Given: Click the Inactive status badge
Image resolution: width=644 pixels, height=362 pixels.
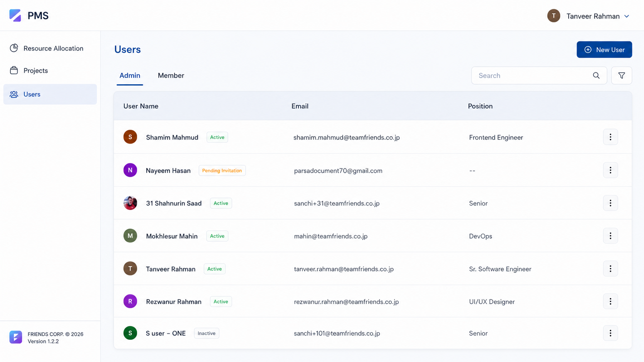Looking at the screenshot, I should coord(206,333).
